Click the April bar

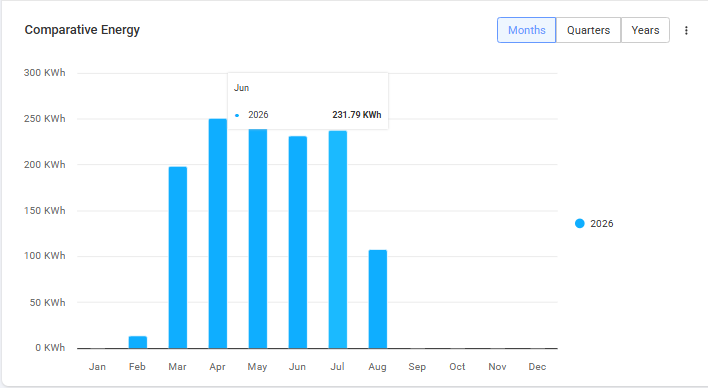tap(218, 234)
